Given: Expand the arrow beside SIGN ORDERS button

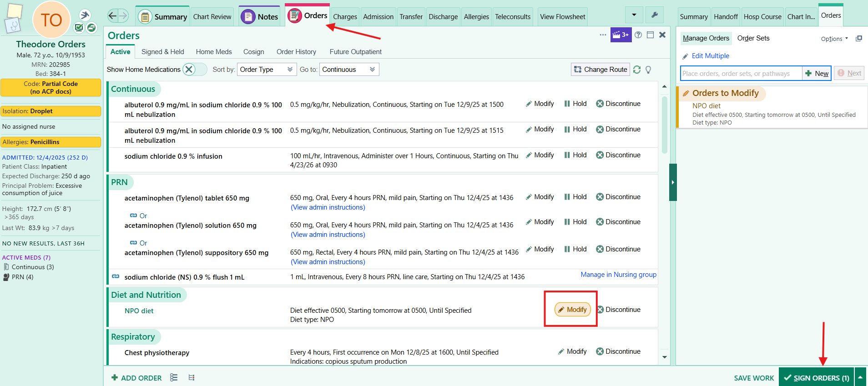Looking at the screenshot, I should tap(860, 377).
